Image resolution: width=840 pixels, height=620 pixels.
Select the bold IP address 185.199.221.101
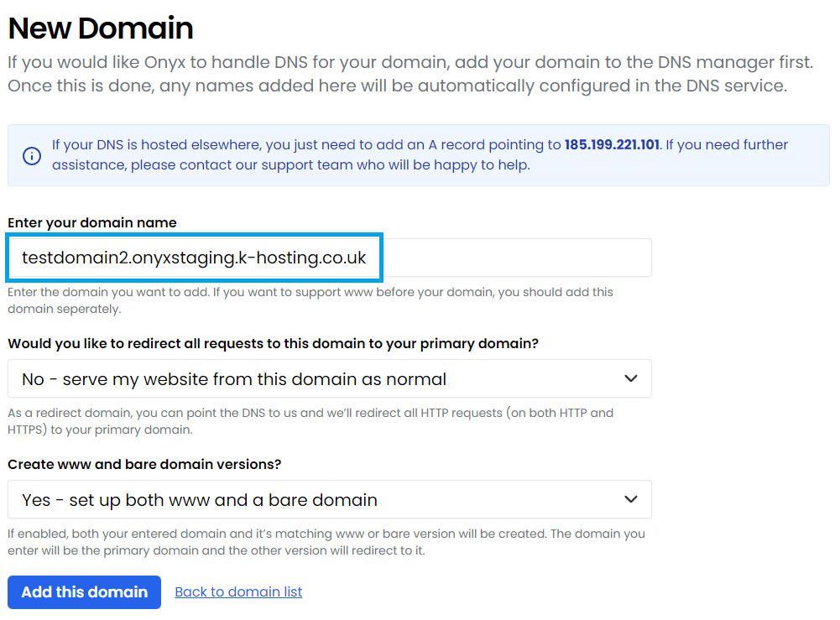tap(612, 144)
